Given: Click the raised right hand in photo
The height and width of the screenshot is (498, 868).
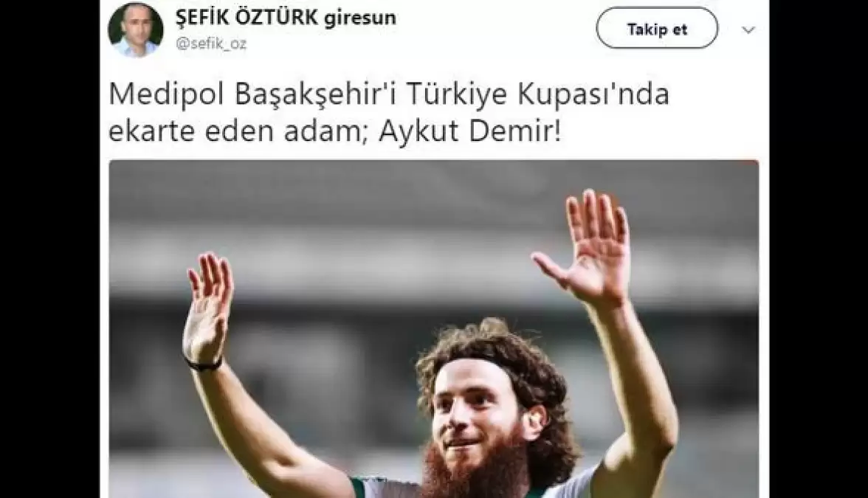Looking at the screenshot, I should tap(586, 246).
